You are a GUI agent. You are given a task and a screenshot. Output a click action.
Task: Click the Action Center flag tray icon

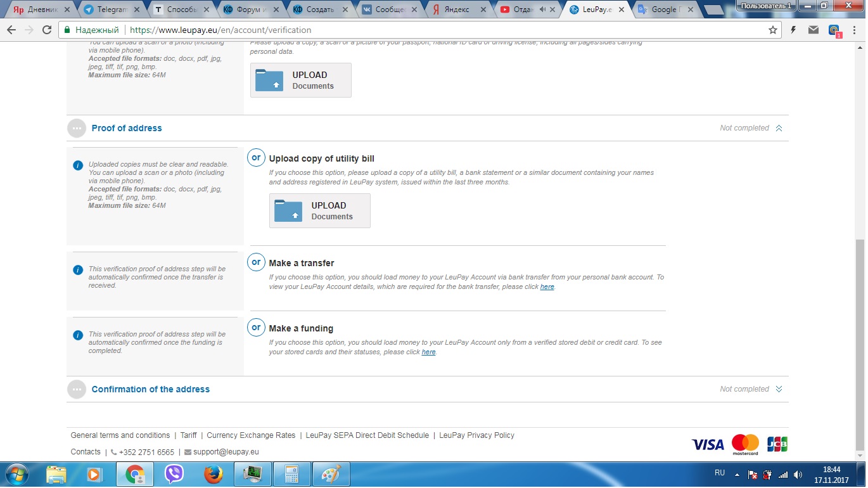[753, 474]
